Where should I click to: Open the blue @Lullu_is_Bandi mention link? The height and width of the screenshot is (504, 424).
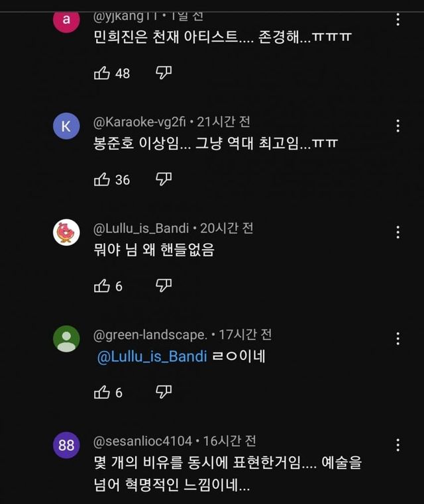coord(152,357)
